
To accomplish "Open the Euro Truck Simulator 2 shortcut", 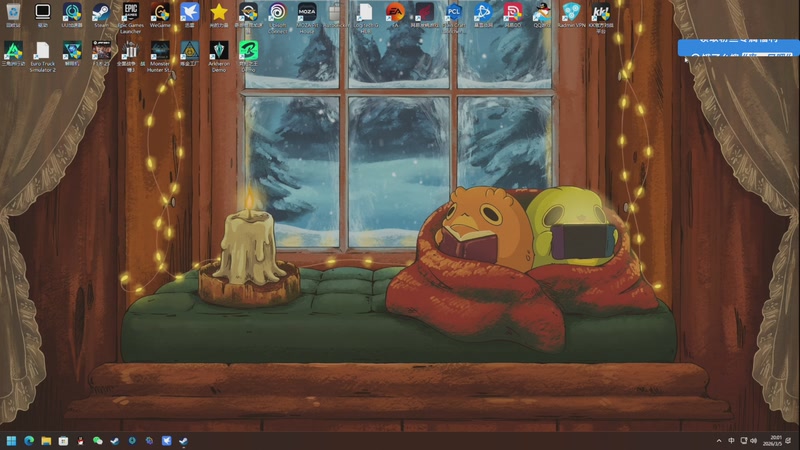I will [42, 57].
